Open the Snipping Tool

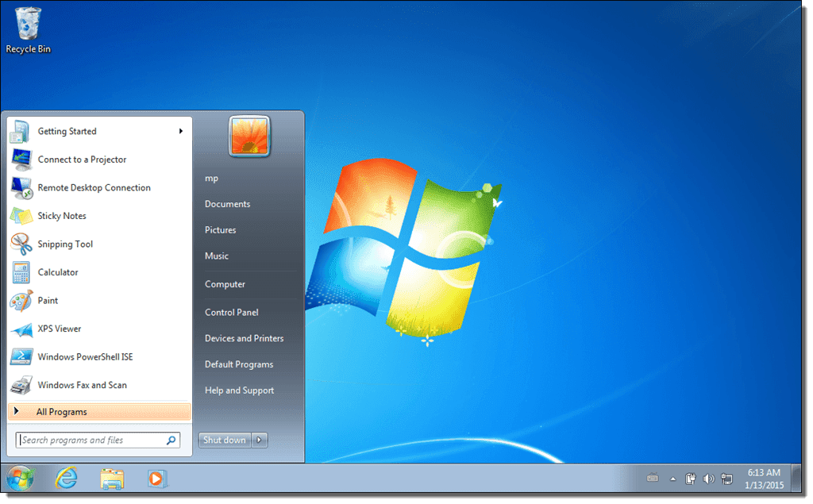pos(66,244)
